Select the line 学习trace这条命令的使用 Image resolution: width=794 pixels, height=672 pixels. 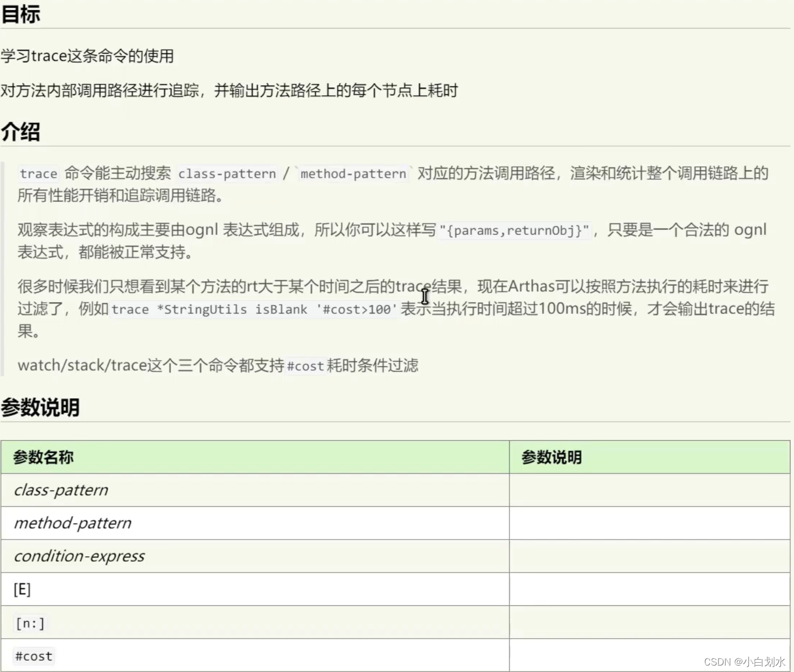click(87, 55)
